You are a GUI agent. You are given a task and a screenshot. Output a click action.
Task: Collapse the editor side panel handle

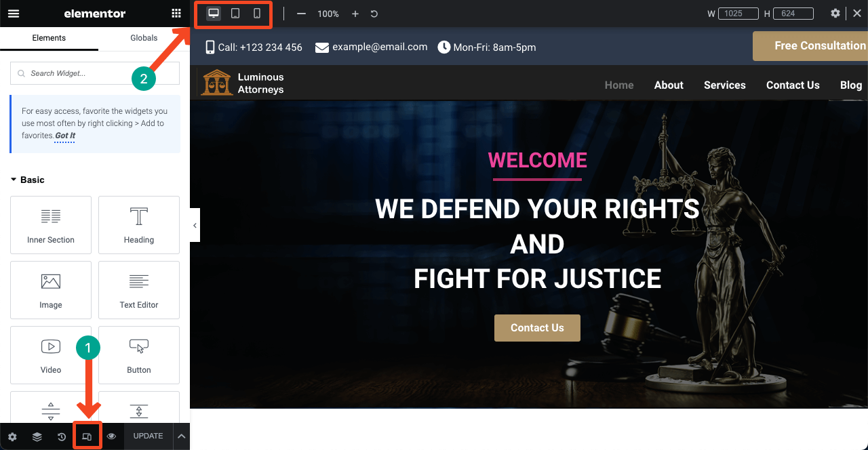click(x=195, y=226)
